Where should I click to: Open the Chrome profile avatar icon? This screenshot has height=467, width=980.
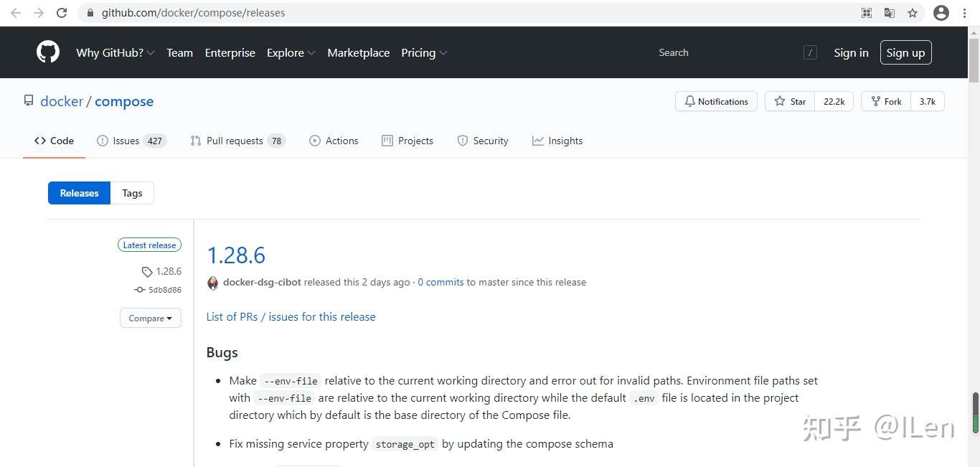(941, 13)
